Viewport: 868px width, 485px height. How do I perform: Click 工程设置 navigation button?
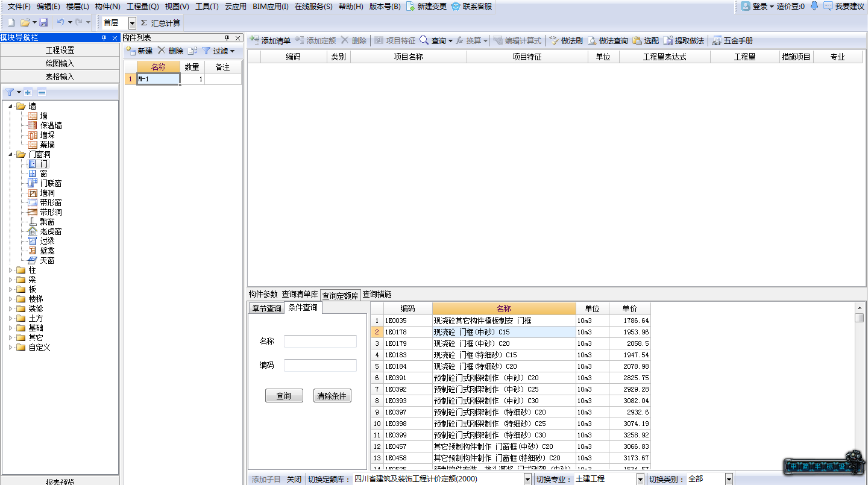point(60,50)
